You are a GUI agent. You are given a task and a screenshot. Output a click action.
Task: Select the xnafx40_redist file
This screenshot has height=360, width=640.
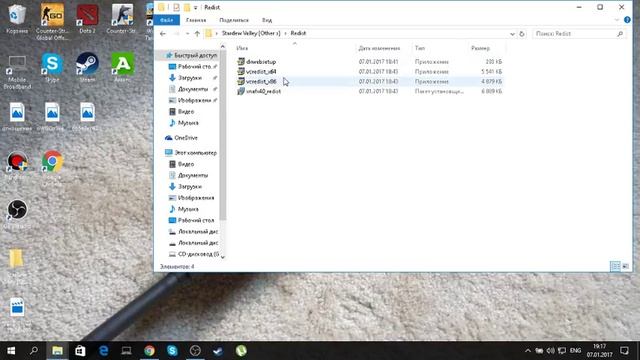point(263,91)
